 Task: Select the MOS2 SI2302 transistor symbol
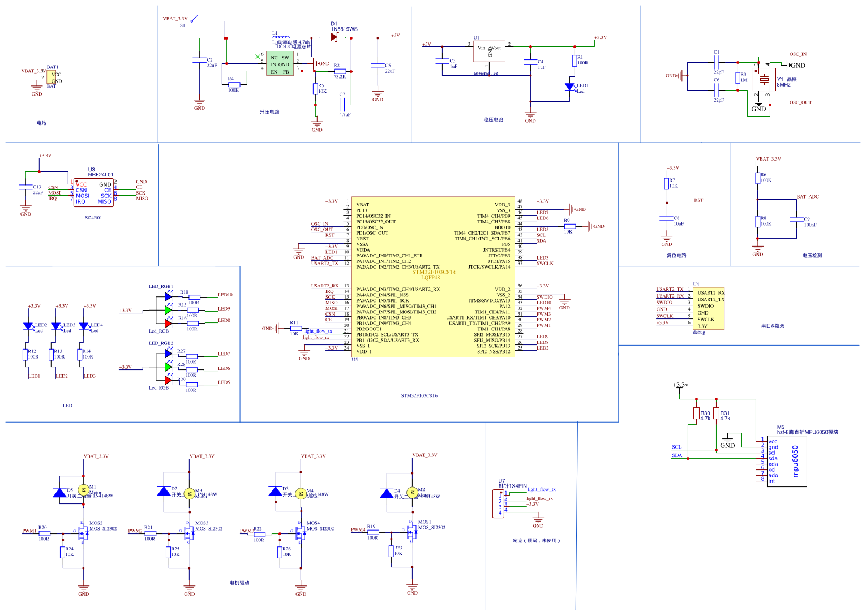82,532
